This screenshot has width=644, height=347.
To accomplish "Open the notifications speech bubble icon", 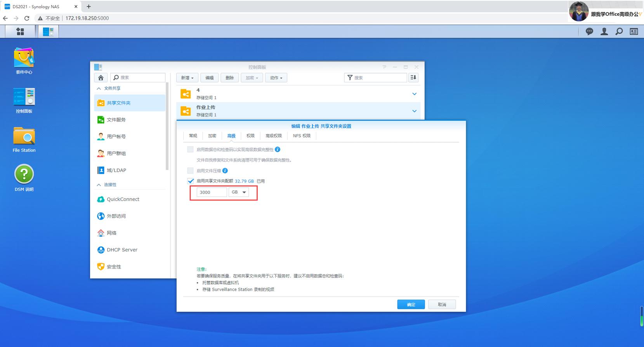I will pos(589,31).
